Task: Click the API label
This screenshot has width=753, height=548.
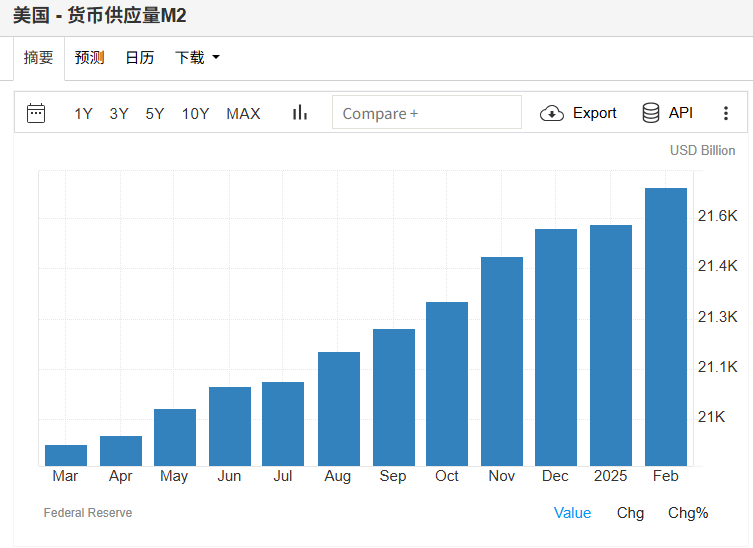Action: tap(680, 113)
